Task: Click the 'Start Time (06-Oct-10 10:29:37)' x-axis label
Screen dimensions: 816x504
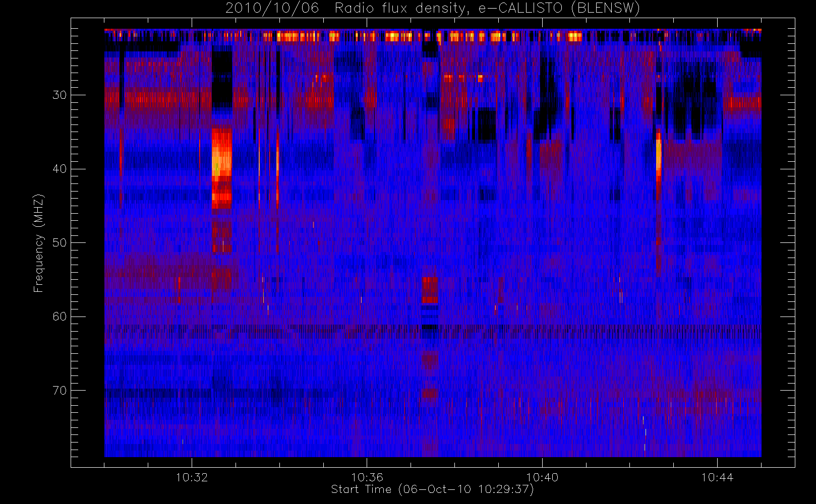Action: click(432, 489)
